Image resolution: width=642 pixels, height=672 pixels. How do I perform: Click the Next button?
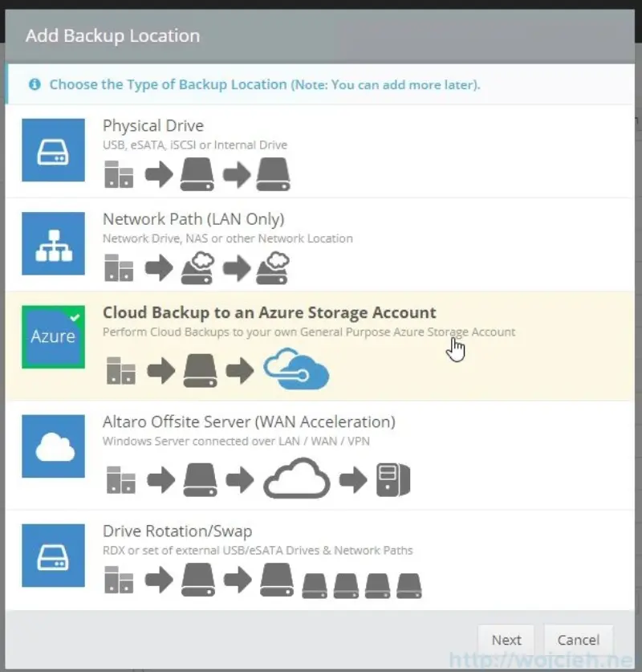pyautogui.click(x=506, y=640)
